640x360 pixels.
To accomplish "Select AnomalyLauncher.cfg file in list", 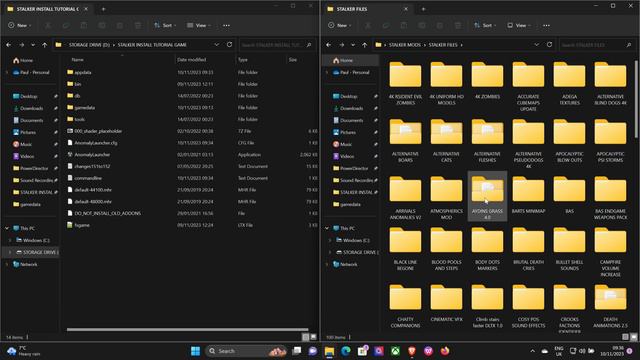I will click(96, 143).
